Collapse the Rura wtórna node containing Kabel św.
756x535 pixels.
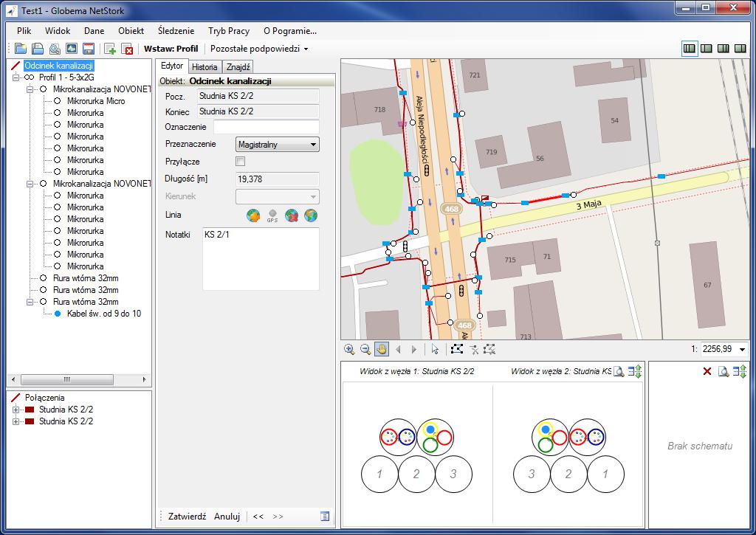click(x=30, y=302)
